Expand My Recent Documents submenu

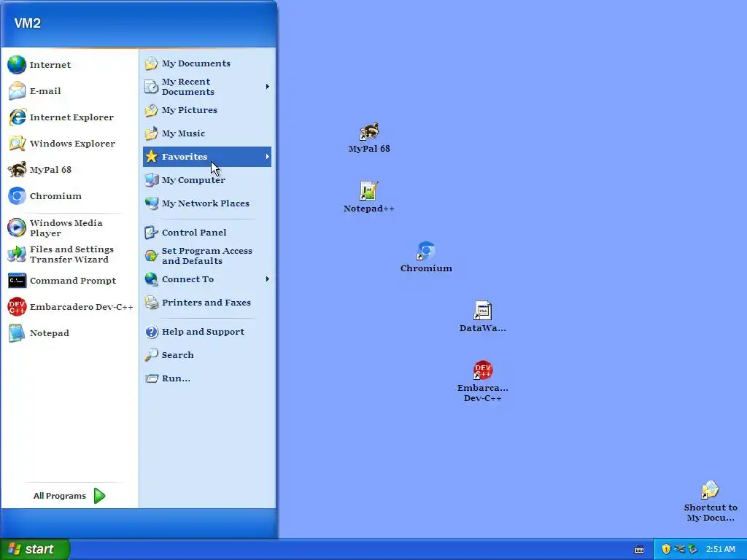206,87
